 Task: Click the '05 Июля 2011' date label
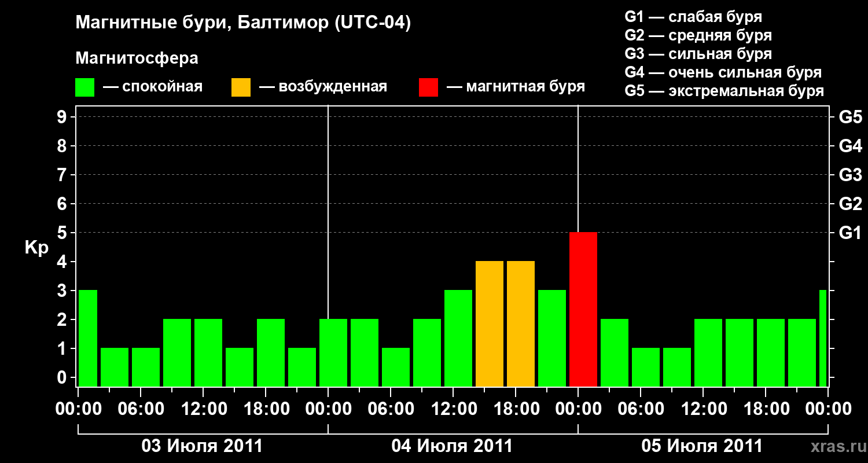(x=703, y=446)
